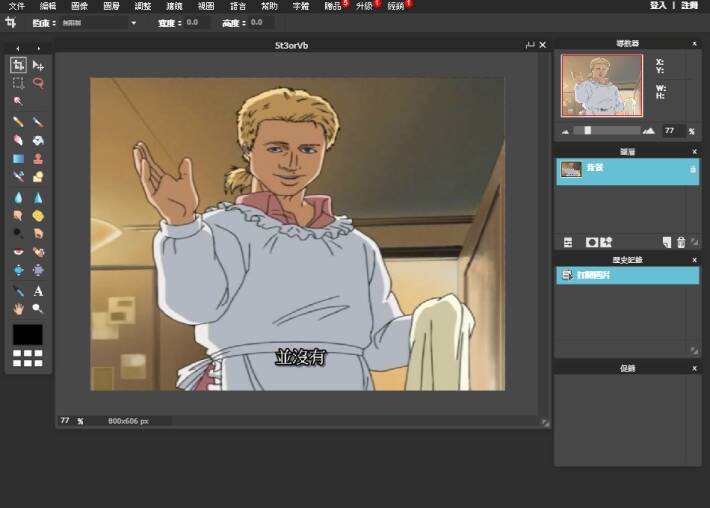This screenshot has width=710, height=508.
Task: Select the Blur water-drop tool
Action: coord(18,198)
